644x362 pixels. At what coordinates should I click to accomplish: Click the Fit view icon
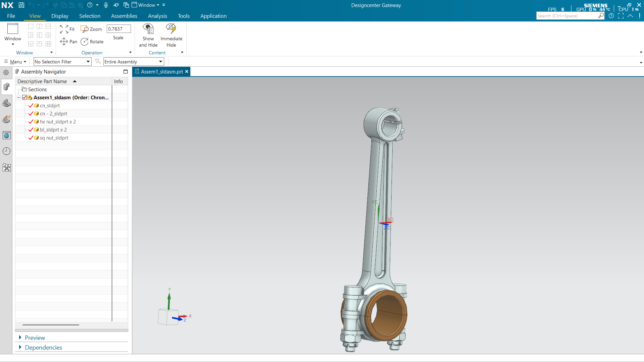pos(64,29)
